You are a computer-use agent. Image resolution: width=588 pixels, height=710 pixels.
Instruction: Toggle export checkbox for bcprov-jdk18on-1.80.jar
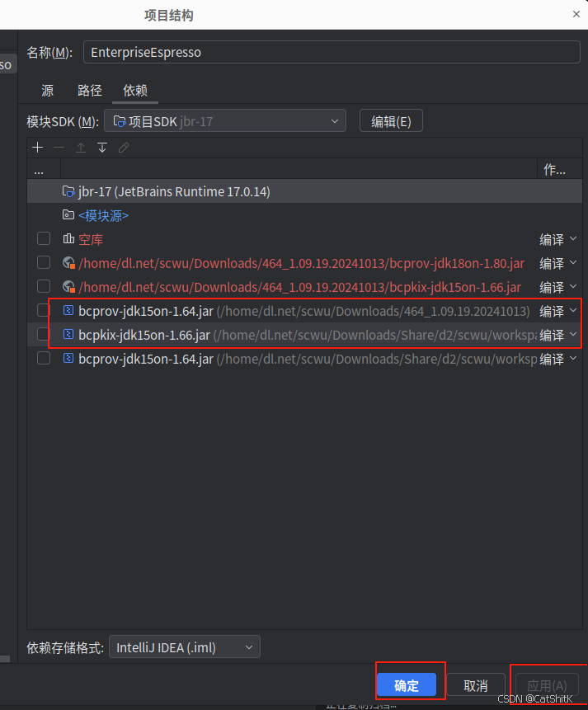coord(44,262)
